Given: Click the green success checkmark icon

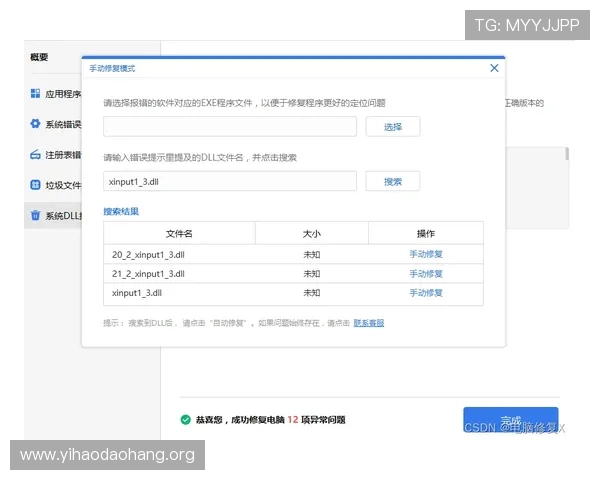Looking at the screenshot, I should (x=186, y=420).
